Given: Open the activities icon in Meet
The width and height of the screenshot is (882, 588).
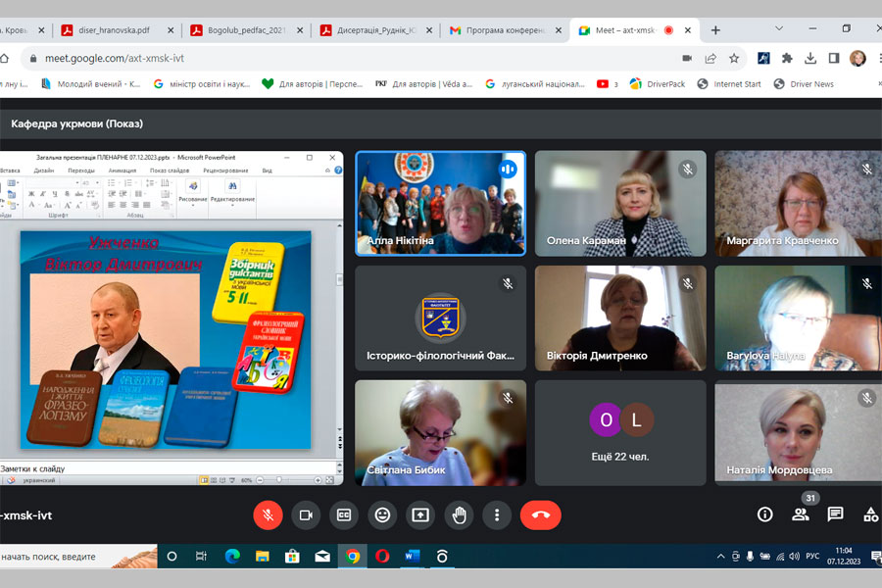Looking at the screenshot, I should click(871, 514).
